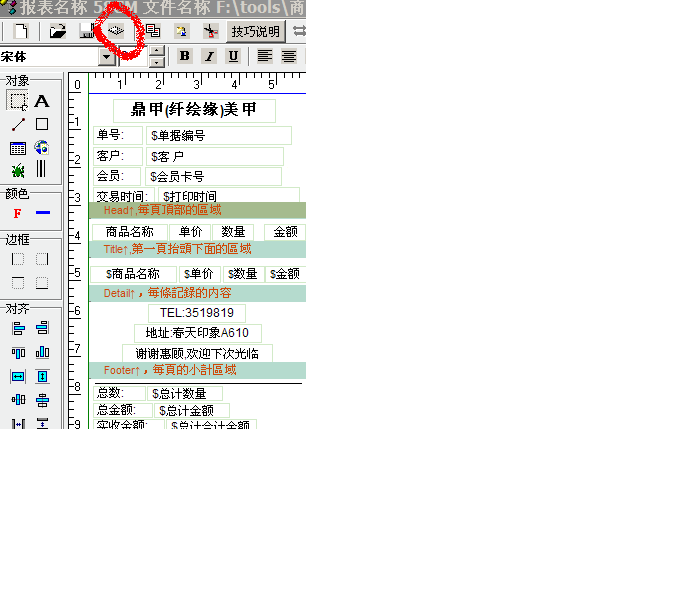Toggle underline formatting
The image size is (684, 595).
pyautogui.click(x=233, y=56)
